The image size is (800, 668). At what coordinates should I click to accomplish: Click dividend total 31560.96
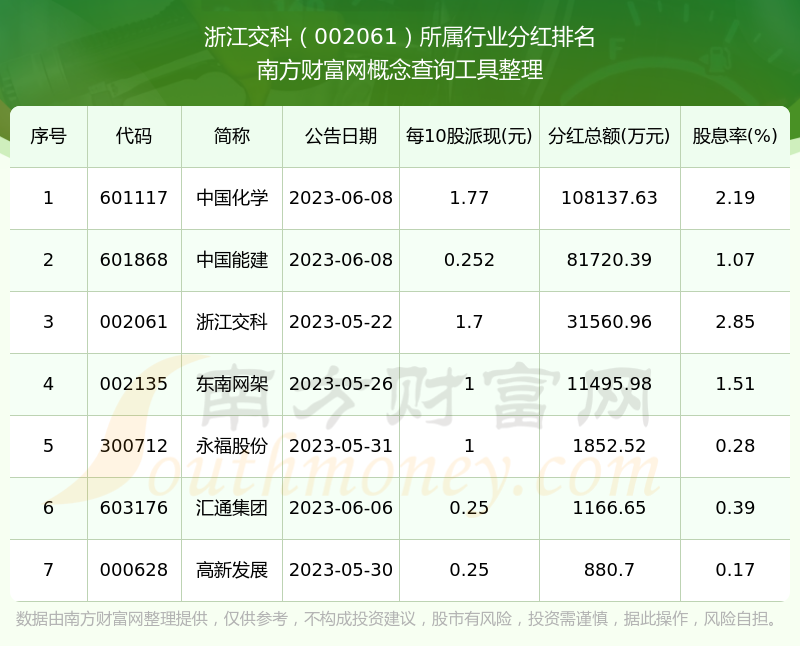click(x=609, y=322)
